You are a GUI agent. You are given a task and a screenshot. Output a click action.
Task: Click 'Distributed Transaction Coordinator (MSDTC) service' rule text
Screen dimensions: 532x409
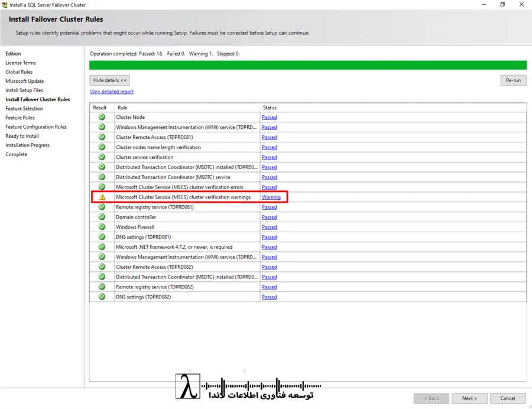pos(173,177)
